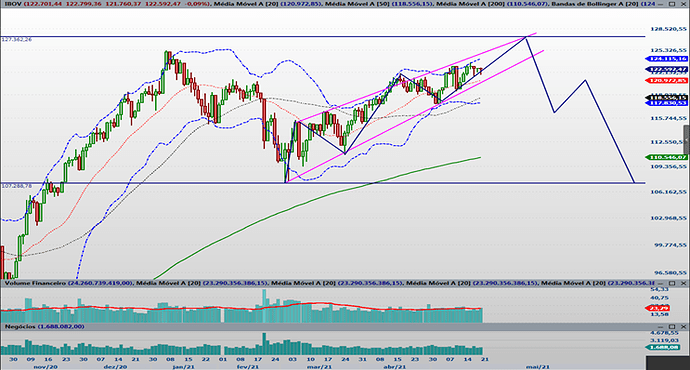690x370 pixels.
Task: Click the blue 124.115,16 Bollinger upper tag
Action: (x=666, y=59)
